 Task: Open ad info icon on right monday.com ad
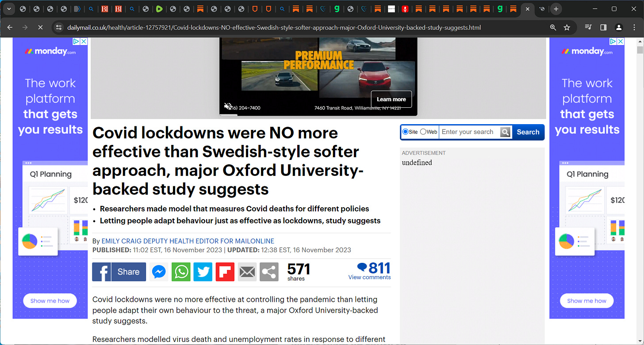[x=613, y=41]
